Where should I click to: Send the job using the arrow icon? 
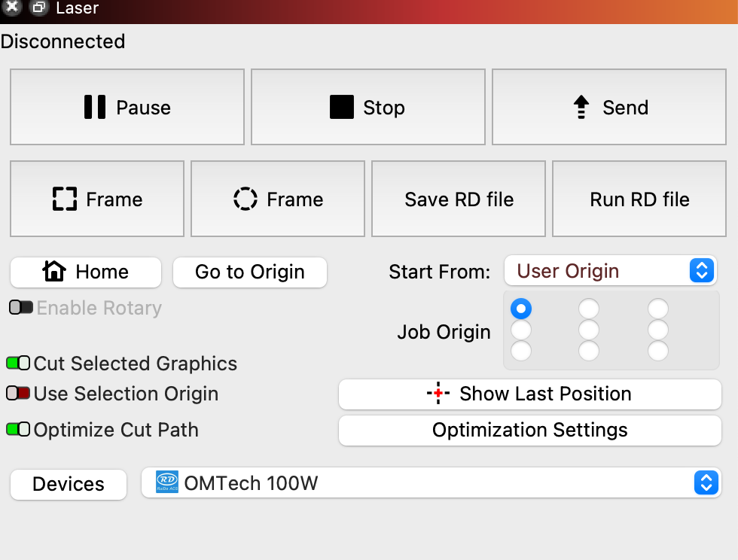[x=609, y=107]
